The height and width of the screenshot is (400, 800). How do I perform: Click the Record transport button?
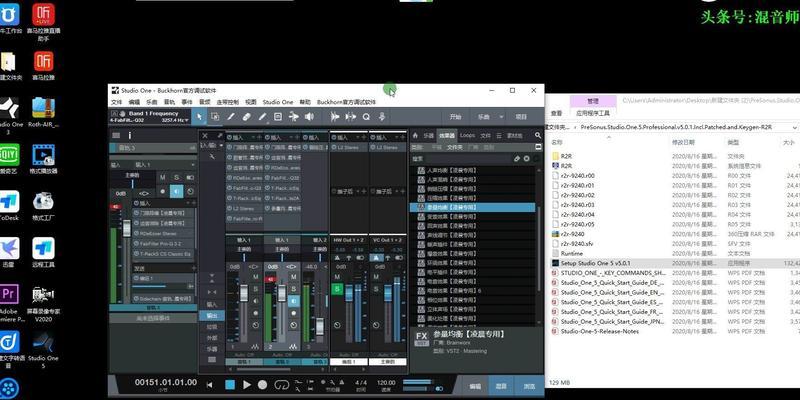click(x=262, y=385)
